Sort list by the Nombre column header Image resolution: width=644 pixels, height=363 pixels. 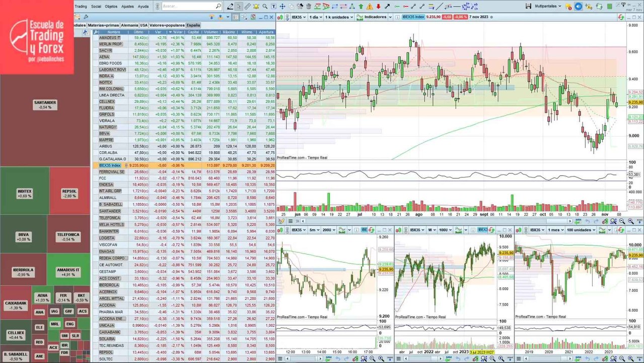click(114, 32)
